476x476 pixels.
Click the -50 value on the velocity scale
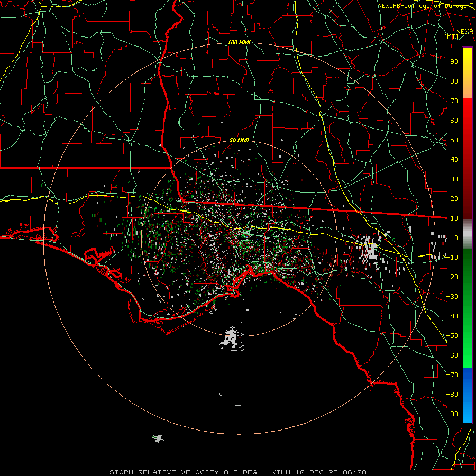[452, 336]
